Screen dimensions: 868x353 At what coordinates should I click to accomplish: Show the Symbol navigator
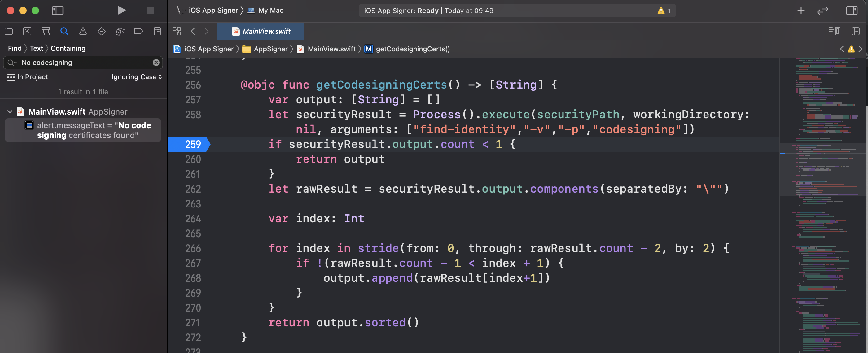(x=46, y=31)
